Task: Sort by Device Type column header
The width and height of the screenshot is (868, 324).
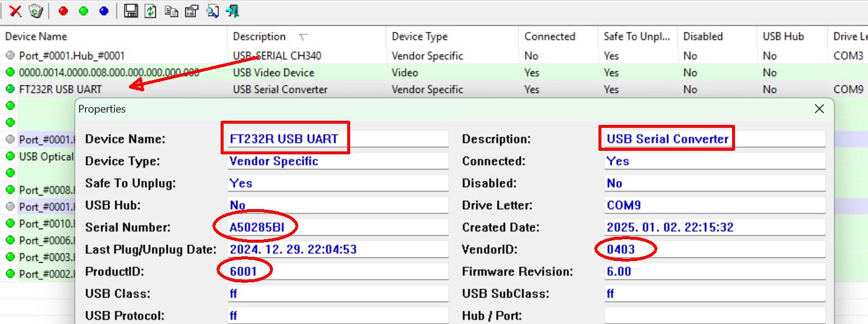Action: point(453,37)
